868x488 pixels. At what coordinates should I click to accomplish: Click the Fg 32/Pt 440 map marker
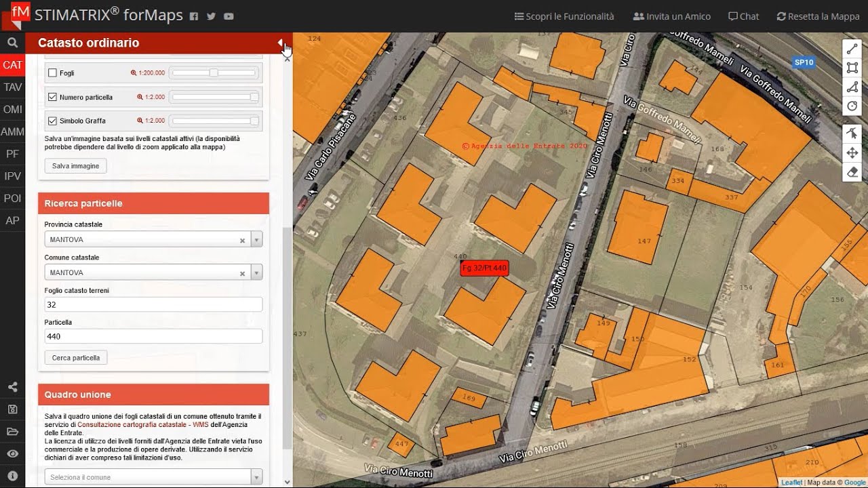[484, 268]
